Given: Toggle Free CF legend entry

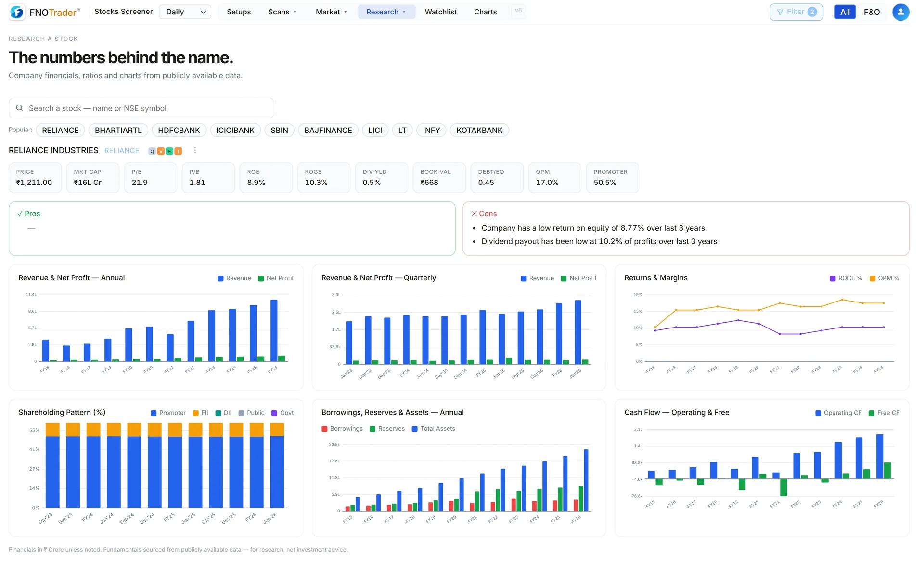Looking at the screenshot, I should 884,413.
